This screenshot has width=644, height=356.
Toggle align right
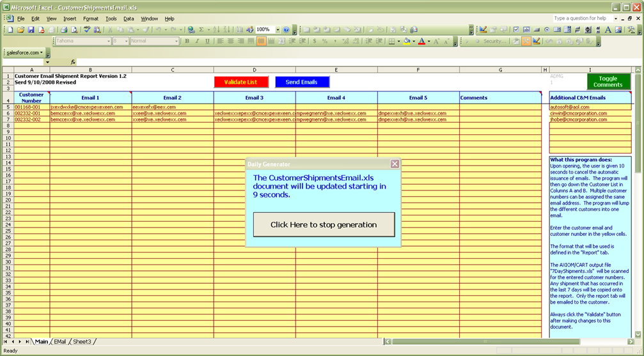coord(240,41)
